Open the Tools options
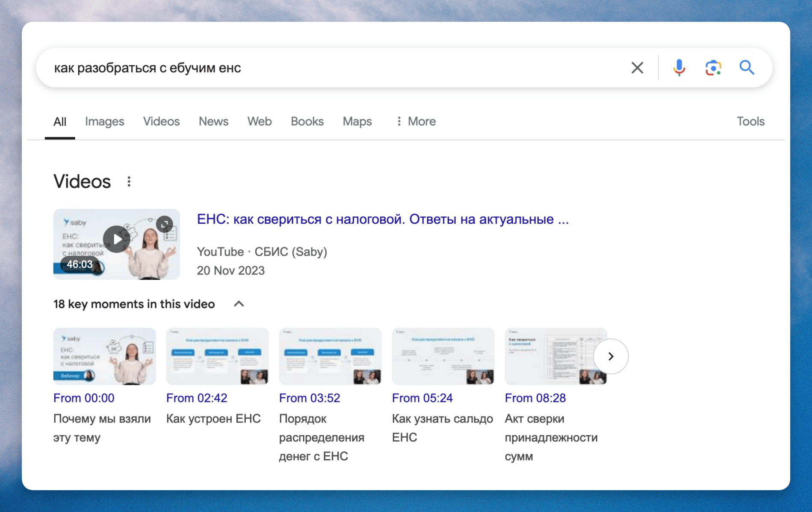The height and width of the screenshot is (512, 812). tap(750, 121)
